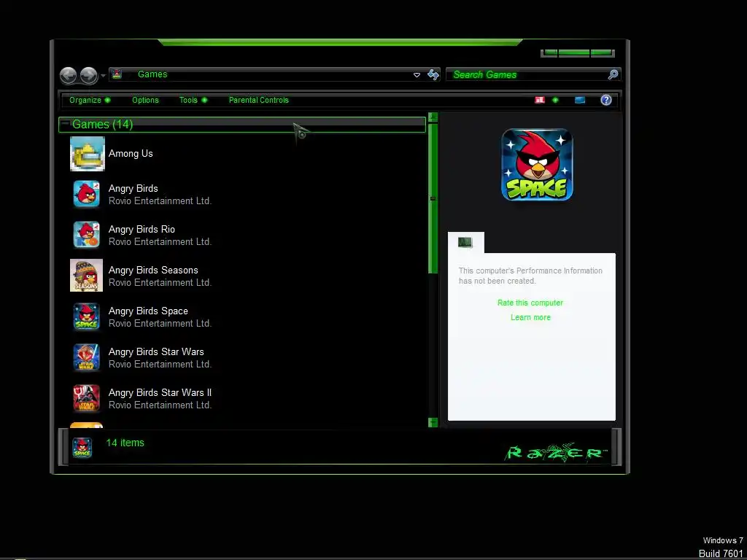The height and width of the screenshot is (560, 747).
Task: Click the green vertical scrollbar thumb
Action: point(433,198)
